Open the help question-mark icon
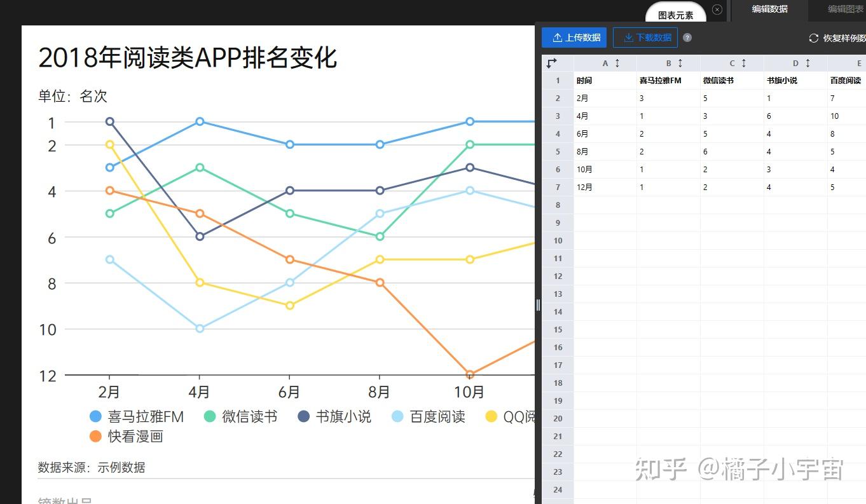 click(x=687, y=38)
